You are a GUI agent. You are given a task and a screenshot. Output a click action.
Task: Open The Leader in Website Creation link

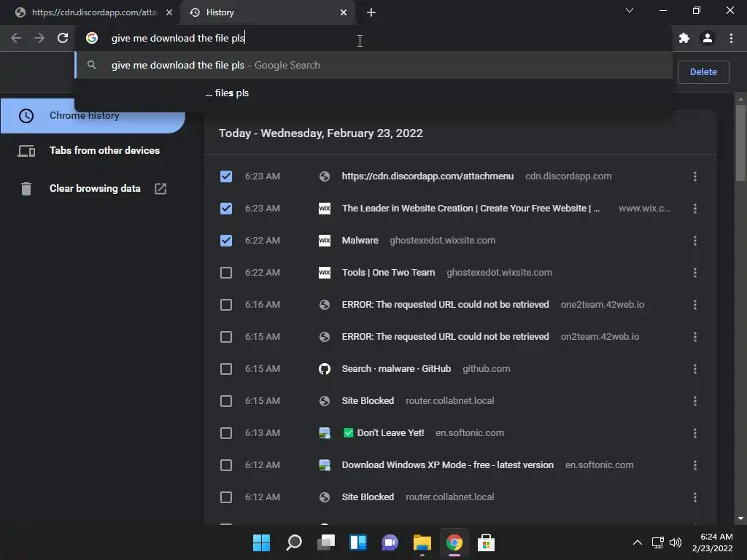(471, 209)
